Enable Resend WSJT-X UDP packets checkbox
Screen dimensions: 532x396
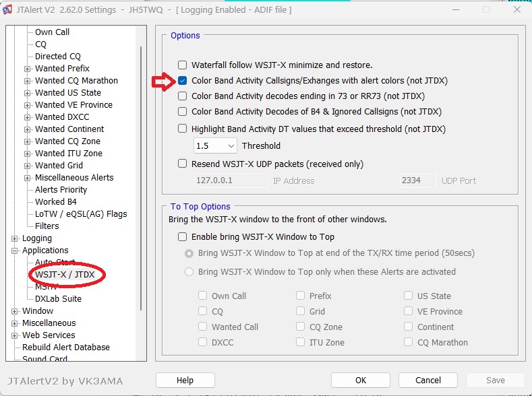click(183, 164)
